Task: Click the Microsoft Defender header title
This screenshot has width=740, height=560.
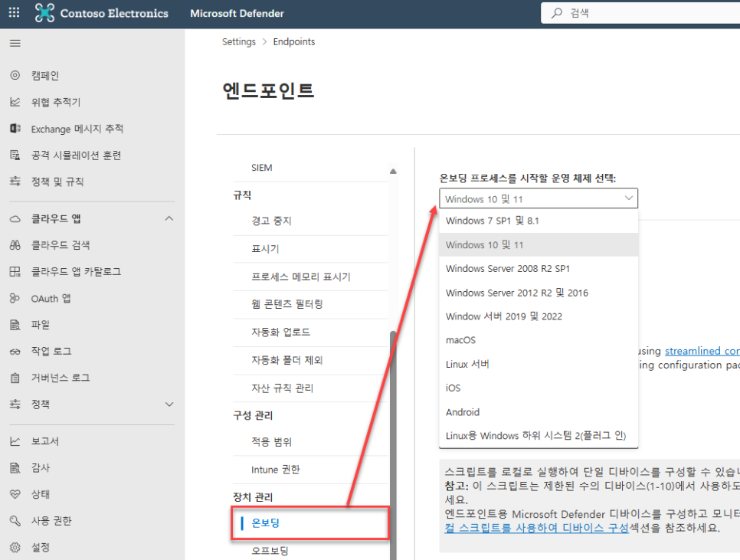Action: tap(237, 13)
